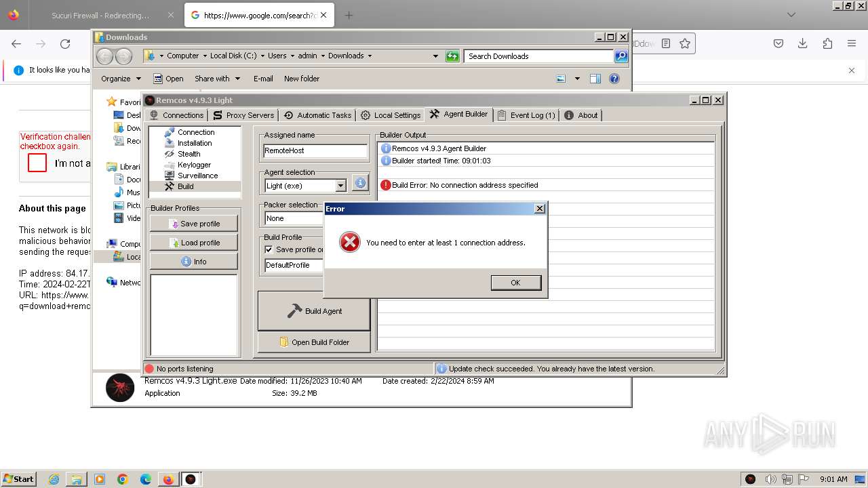Check the I'm not a robot checkbox

37,163
